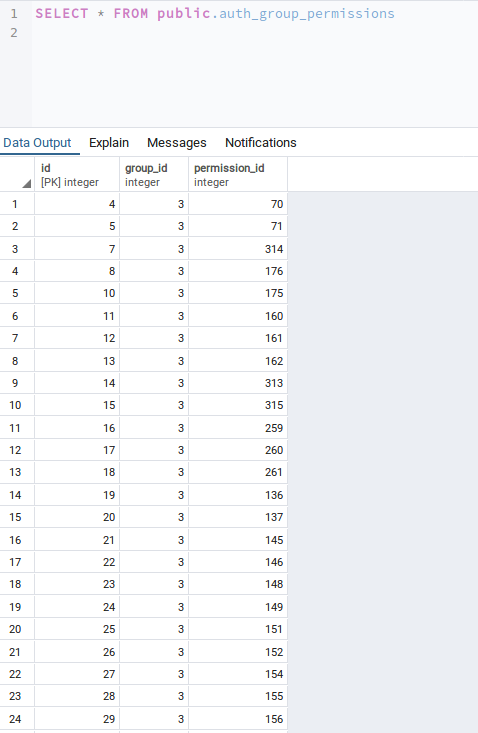The width and height of the screenshot is (478, 733).
Task: Select row number 5 header
Action: click(x=17, y=294)
